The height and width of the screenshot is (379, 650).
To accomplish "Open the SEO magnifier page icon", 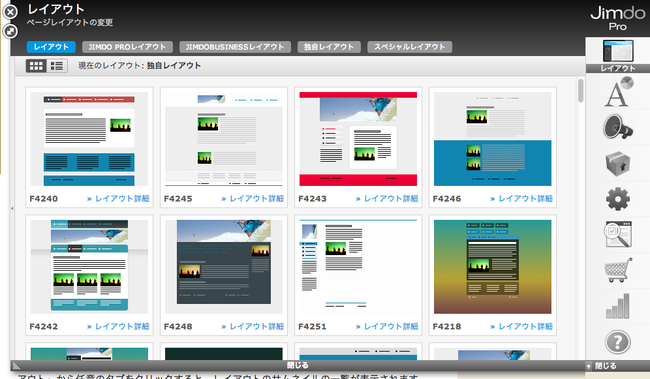I will pyautogui.click(x=618, y=234).
